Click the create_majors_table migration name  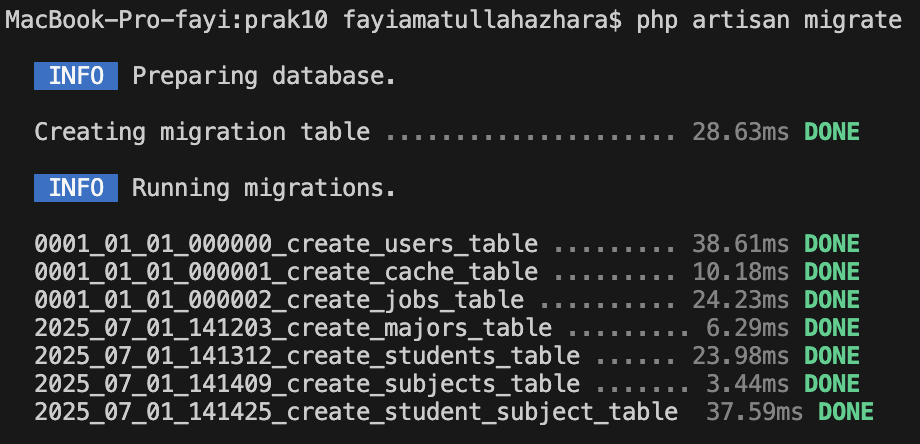293,328
